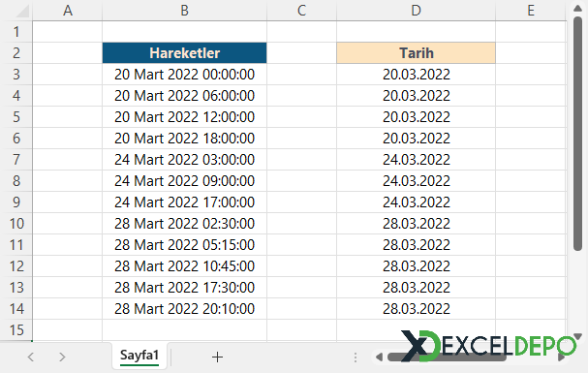This screenshot has width=588, height=373.
Task: Select row 14 header
Action: (16, 309)
